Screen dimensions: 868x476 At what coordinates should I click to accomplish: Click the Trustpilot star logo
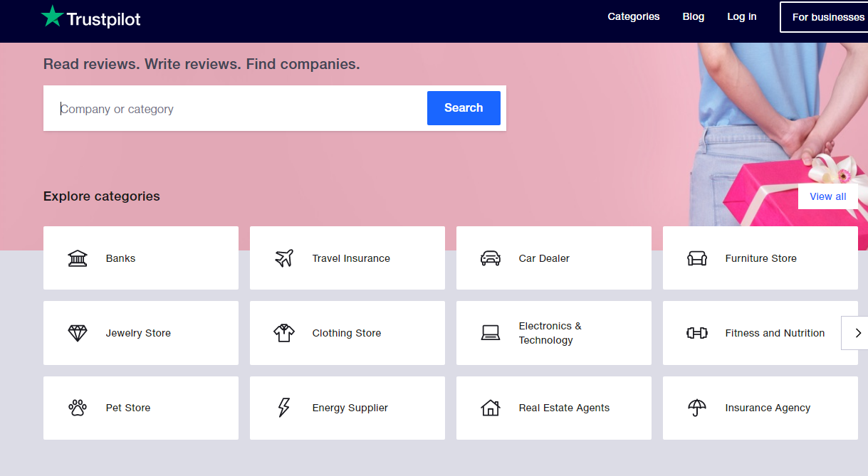pyautogui.click(x=52, y=16)
